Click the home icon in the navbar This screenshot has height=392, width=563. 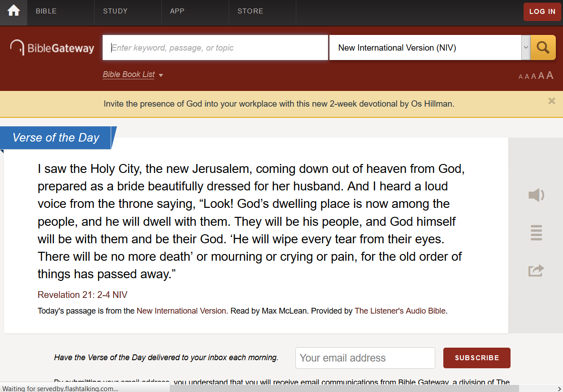(x=13, y=12)
